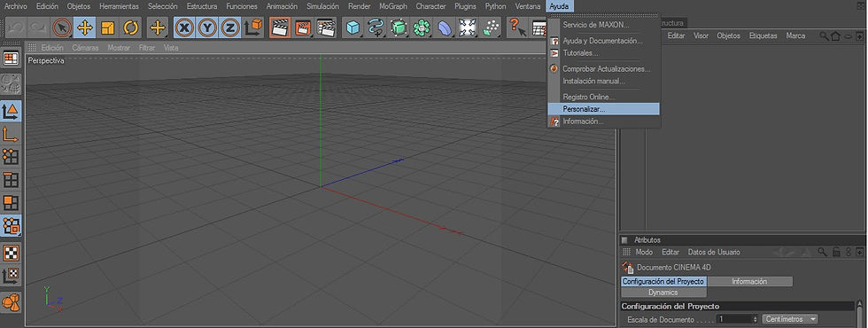Viewport: 868px width, 328px height.
Task: Render to Picture Viewer with the orange clapperboard
Action: (x=303, y=27)
